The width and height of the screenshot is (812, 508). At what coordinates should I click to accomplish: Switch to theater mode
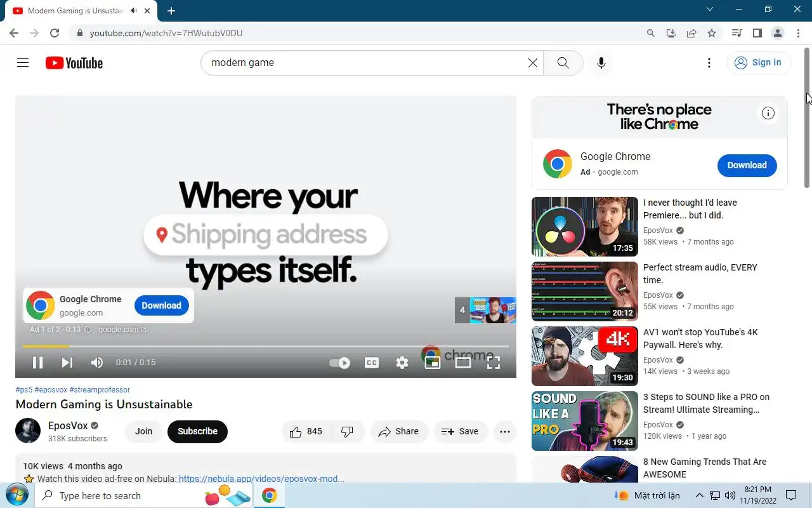point(463,363)
